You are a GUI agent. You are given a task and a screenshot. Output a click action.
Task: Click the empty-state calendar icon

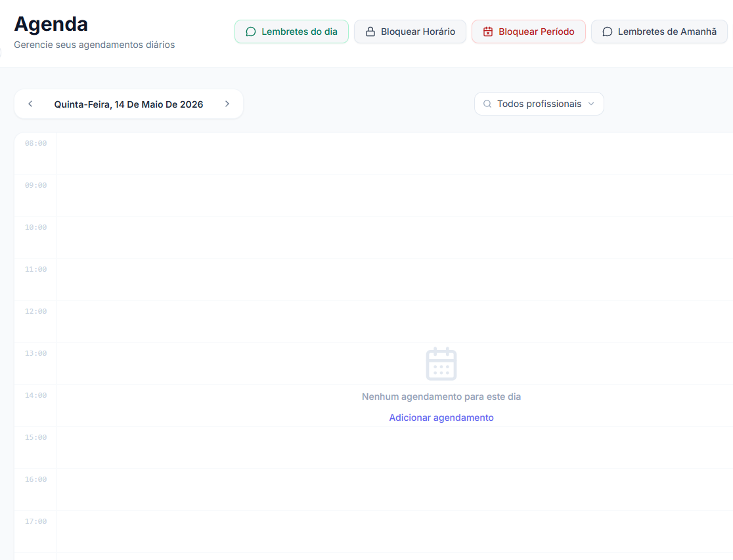click(441, 364)
